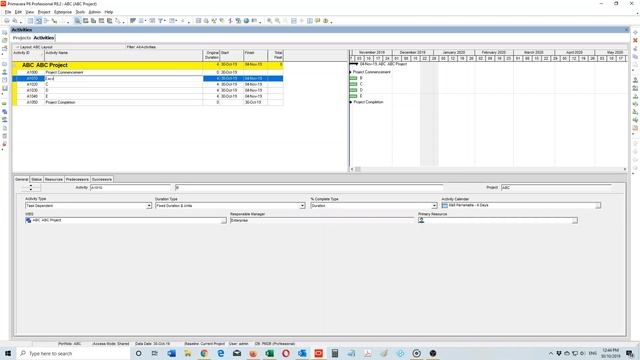
Task: Browse for WBS element
Action: pyautogui.click(x=224, y=220)
